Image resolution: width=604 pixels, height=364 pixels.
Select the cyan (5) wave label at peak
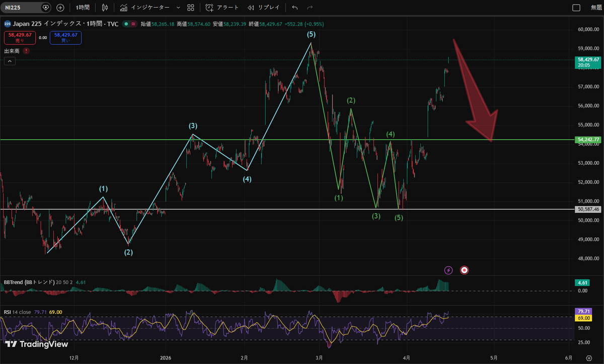coord(312,34)
